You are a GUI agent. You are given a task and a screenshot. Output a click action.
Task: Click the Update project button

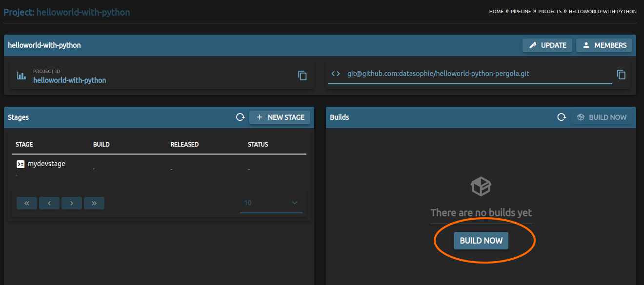click(x=547, y=45)
